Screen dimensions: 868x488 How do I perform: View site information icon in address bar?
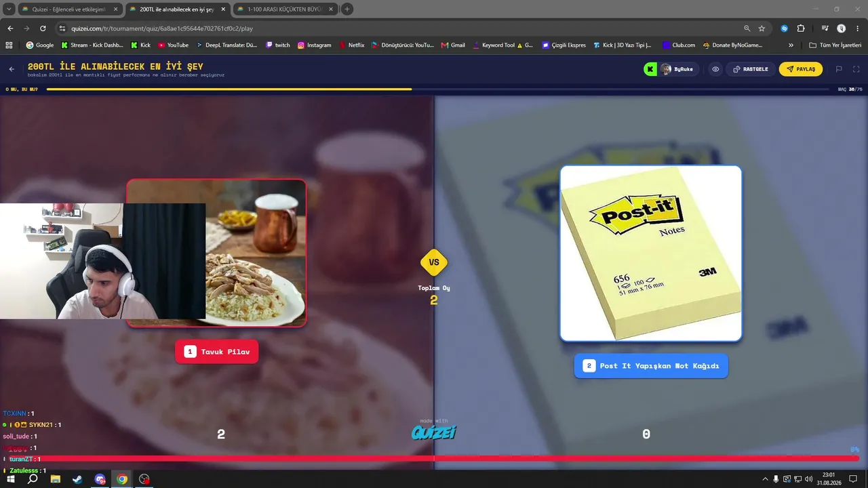(62, 28)
